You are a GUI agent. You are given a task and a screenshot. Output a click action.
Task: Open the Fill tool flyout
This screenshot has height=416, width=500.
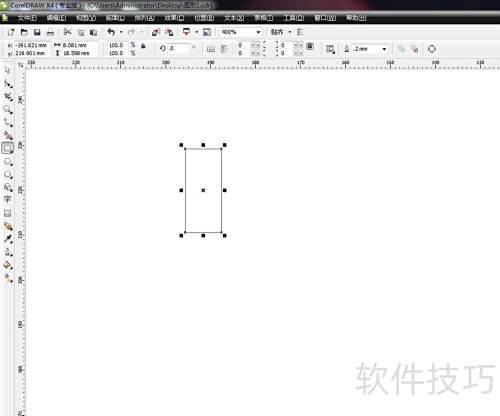pos(8,265)
